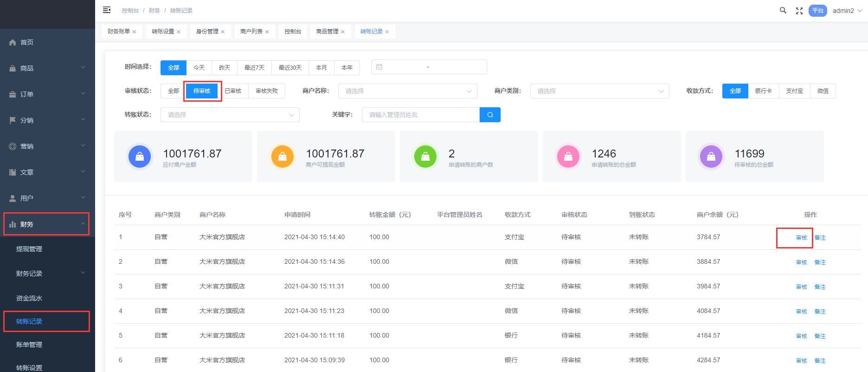868x372 pixels.
Task: Click the search magnifier icon in header
Action: pyautogui.click(x=783, y=10)
